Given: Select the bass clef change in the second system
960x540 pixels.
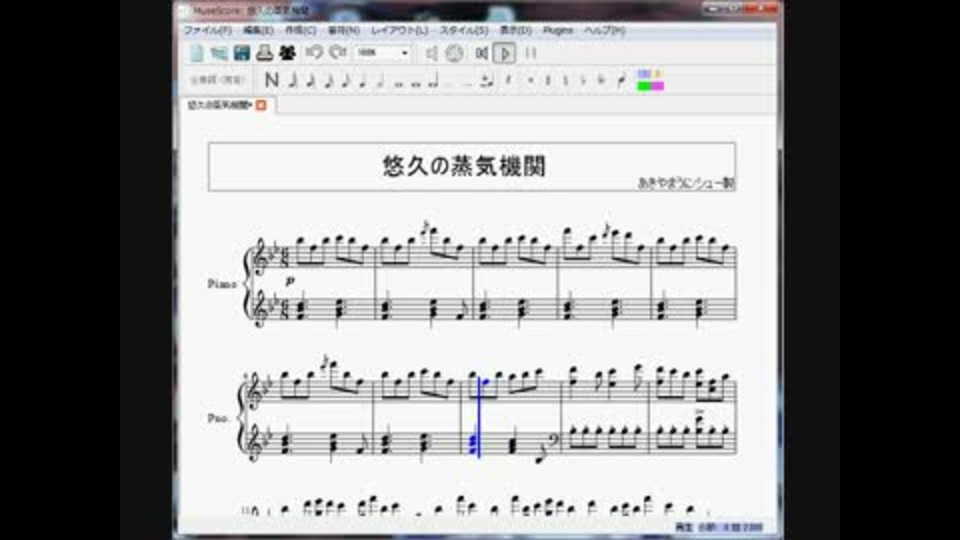Looking at the screenshot, I should click(x=553, y=440).
